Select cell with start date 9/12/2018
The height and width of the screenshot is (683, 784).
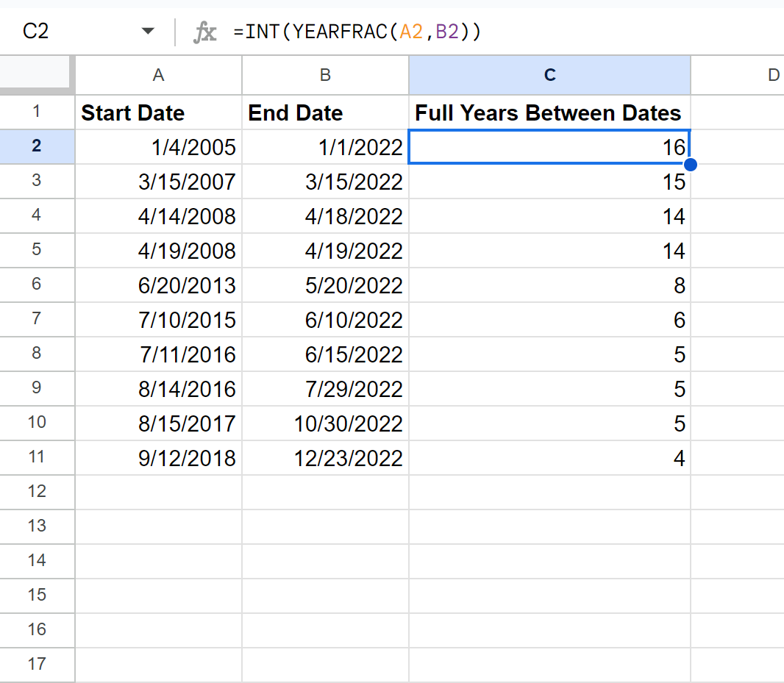[x=159, y=457]
